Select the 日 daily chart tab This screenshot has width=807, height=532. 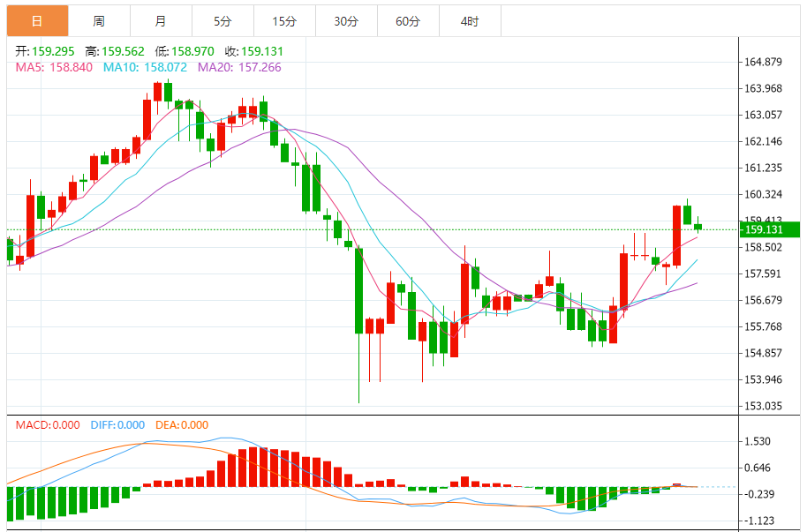point(38,21)
